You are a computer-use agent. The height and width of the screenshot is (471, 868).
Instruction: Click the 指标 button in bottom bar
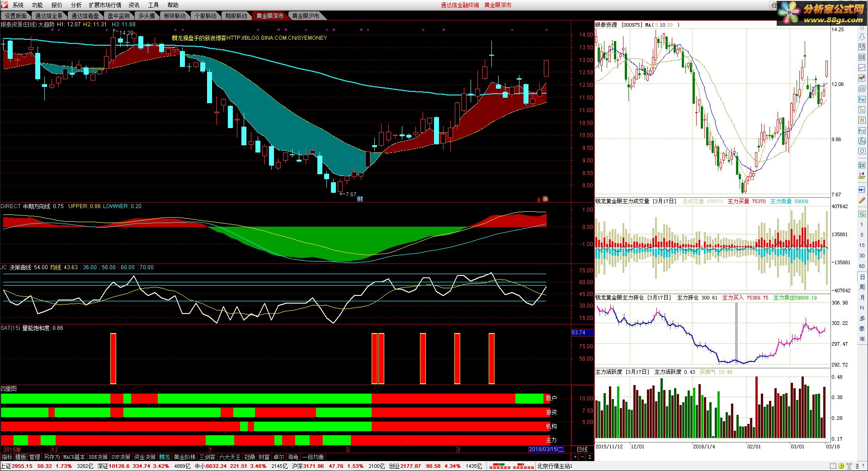pyautogui.click(x=7, y=457)
